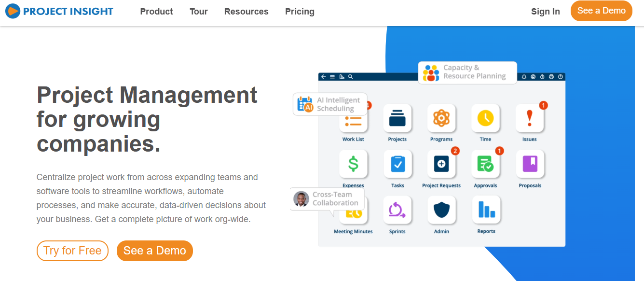Image resolution: width=644 pixels, height=281 pixels.
Task: Open the Tour menu item
Action: click(x=199, y=12)
